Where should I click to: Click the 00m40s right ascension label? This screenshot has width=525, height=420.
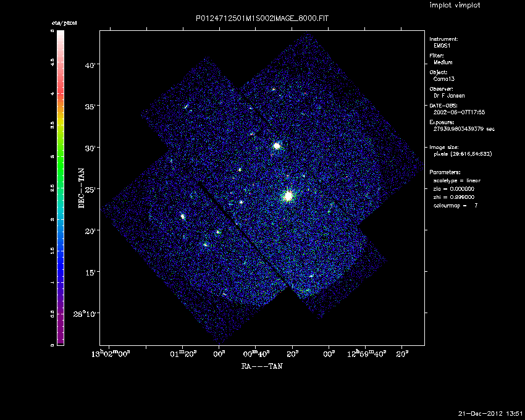click(x=256, y=354)
